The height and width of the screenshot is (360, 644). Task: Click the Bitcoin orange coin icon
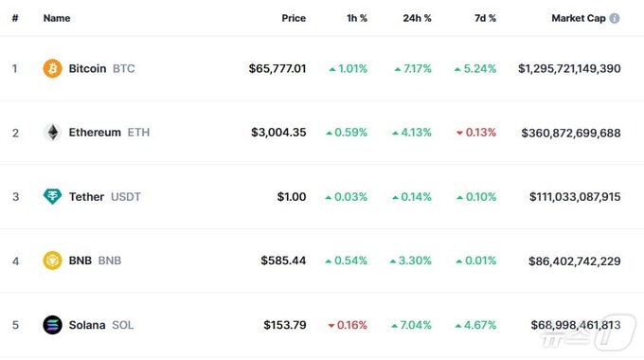click(x=53, y=68)
